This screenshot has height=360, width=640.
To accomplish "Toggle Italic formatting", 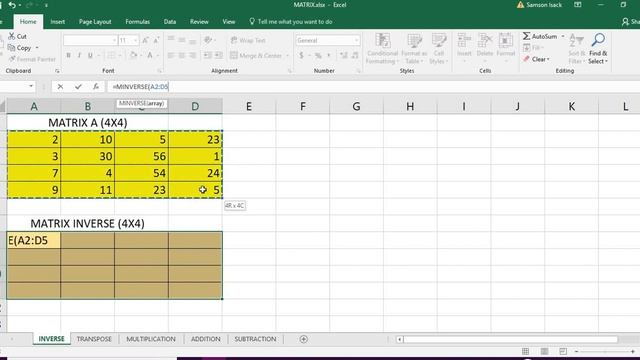I will pos(79,56).
